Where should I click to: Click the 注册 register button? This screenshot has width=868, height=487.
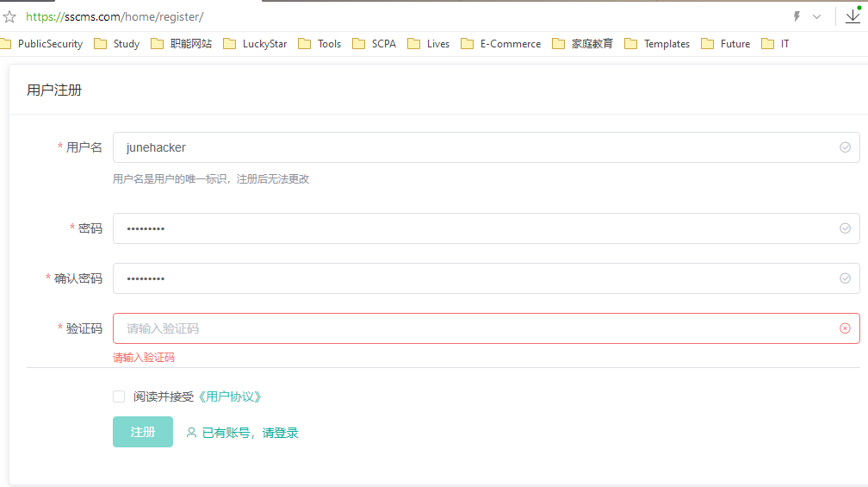(x=143, y=432)
